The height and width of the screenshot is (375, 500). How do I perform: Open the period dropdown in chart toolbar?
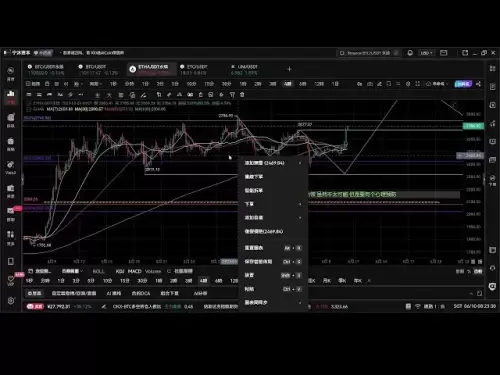click(x=95, y=84)
